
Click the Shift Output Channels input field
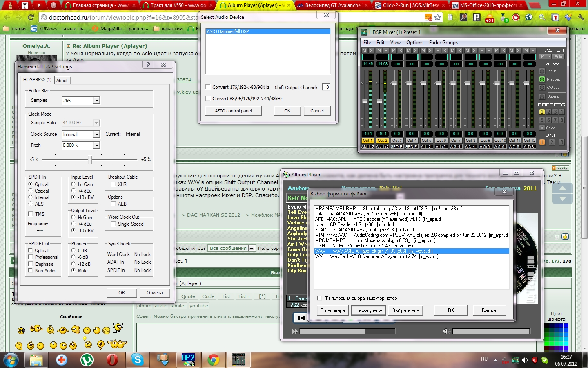(326, 87)
